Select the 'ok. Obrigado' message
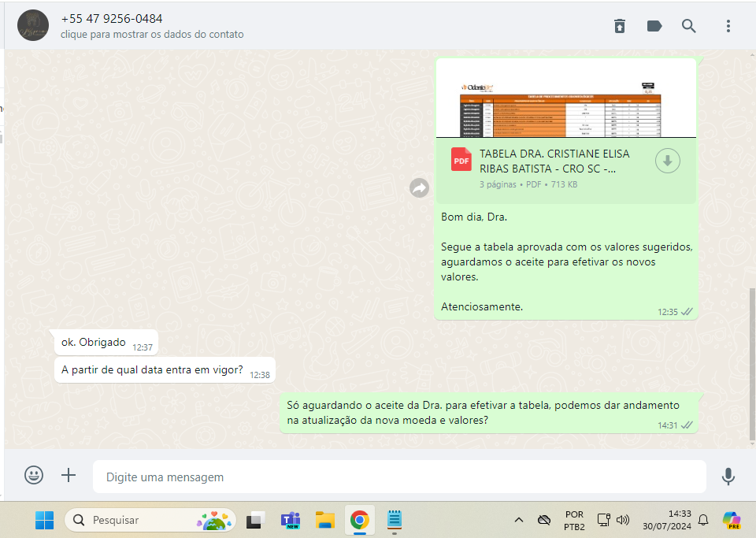Screen dimensions: 756x538 pos(106,343)
